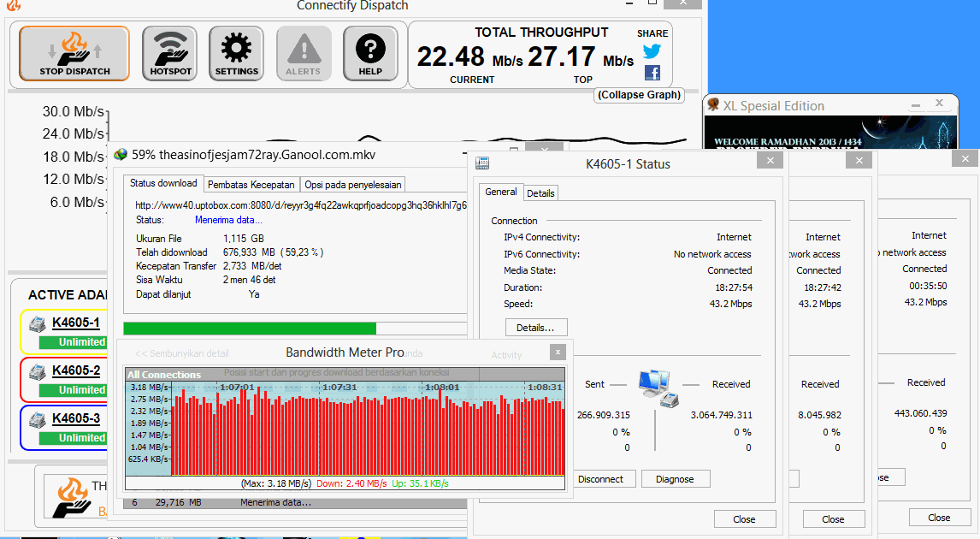
Task: Click the Connectify flame logo at bottom
Action: pyautogui.click(x=72, y=498)
